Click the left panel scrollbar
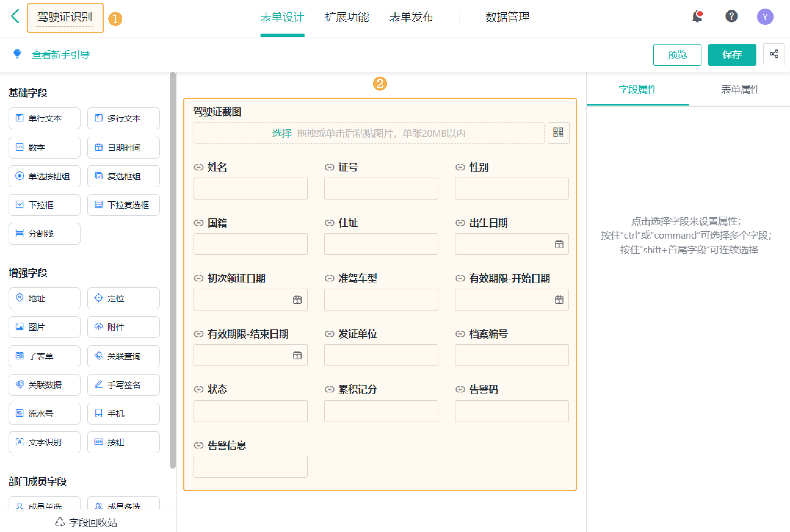 [x=172, y=270]
